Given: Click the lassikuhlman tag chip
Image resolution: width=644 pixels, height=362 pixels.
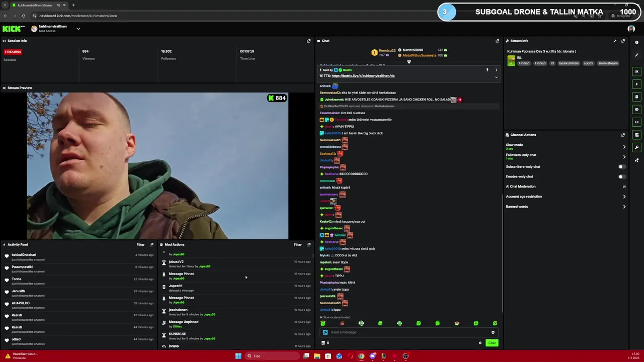Looking at the screenshot, I should [x=569, y=63].
